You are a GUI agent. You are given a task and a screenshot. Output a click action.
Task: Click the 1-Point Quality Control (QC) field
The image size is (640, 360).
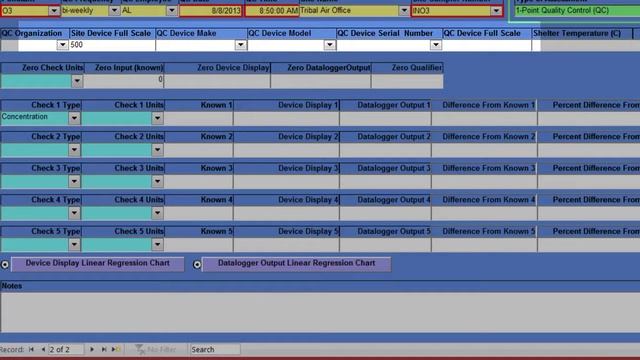tap(577, 11)
